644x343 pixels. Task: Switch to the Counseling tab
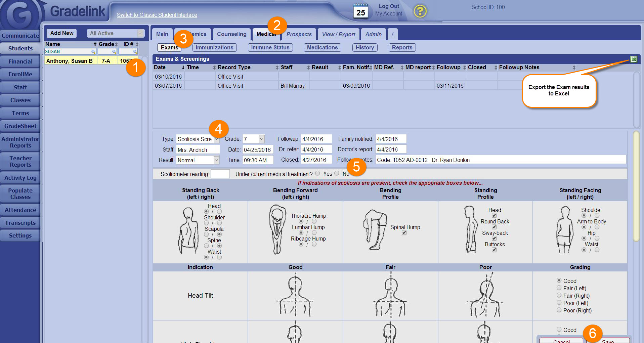click(x=231, y=34)
